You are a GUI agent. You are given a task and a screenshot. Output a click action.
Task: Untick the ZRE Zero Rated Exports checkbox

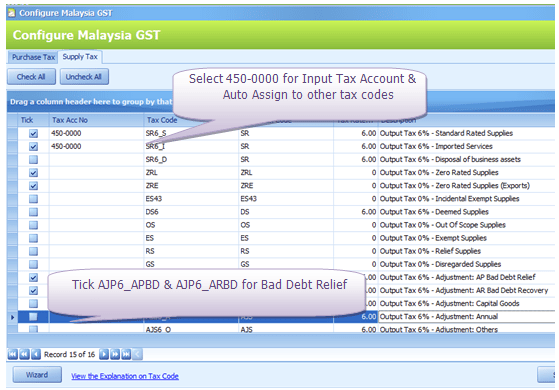tap(33, 186)
